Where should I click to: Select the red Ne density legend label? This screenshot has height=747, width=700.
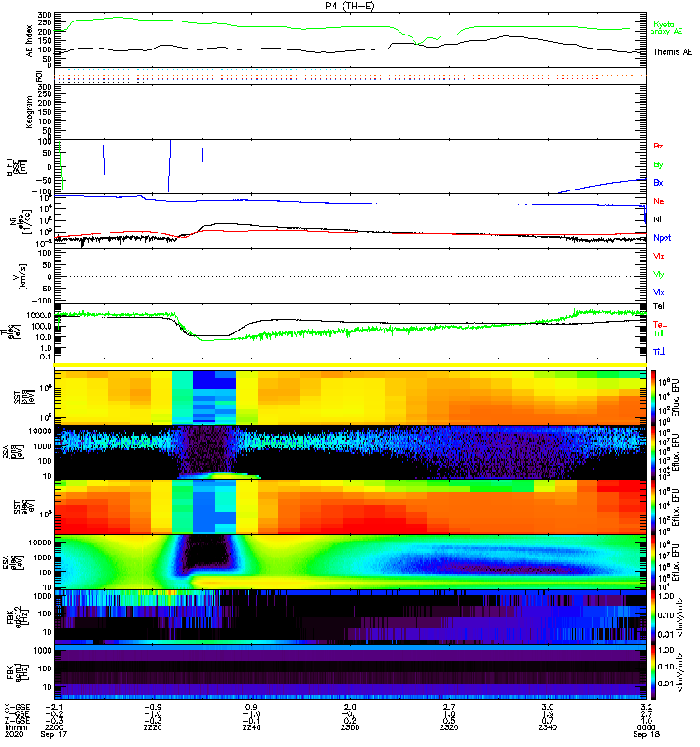(659, 201)
